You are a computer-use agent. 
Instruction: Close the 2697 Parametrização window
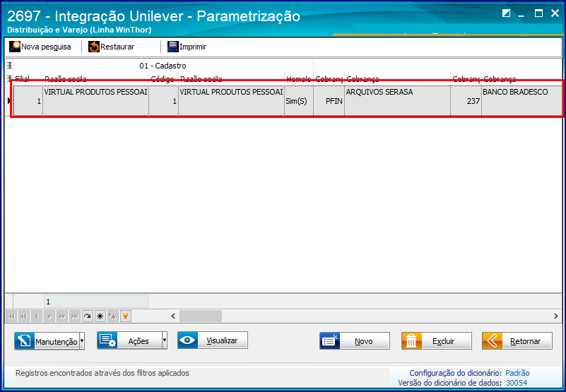(x=555, y=13)
